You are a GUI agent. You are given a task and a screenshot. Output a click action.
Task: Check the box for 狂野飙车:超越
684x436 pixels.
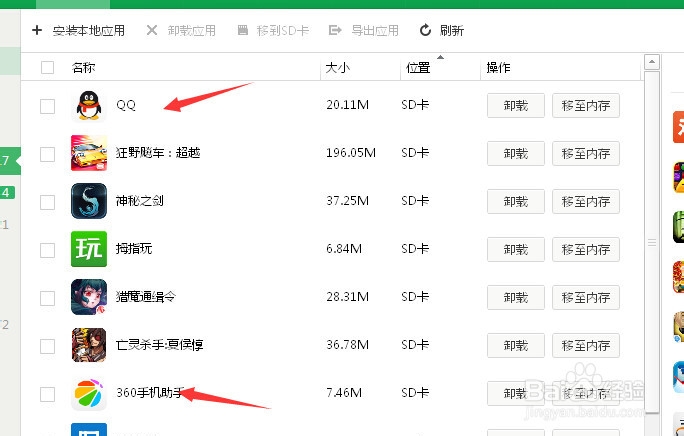[x=48, y=154]
